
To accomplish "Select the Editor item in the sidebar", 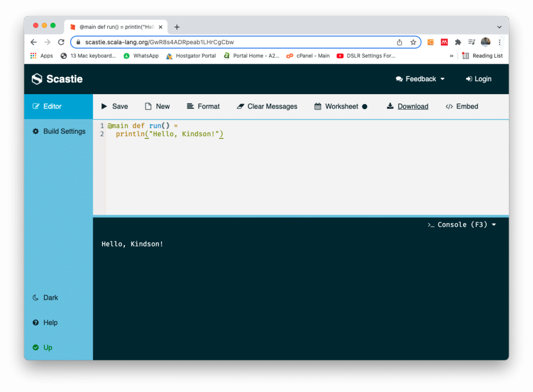I will (x=52, y=106).
